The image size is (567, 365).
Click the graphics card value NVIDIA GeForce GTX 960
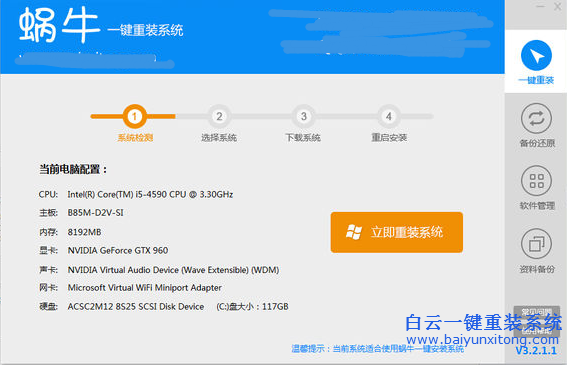(x=118, y=250)
